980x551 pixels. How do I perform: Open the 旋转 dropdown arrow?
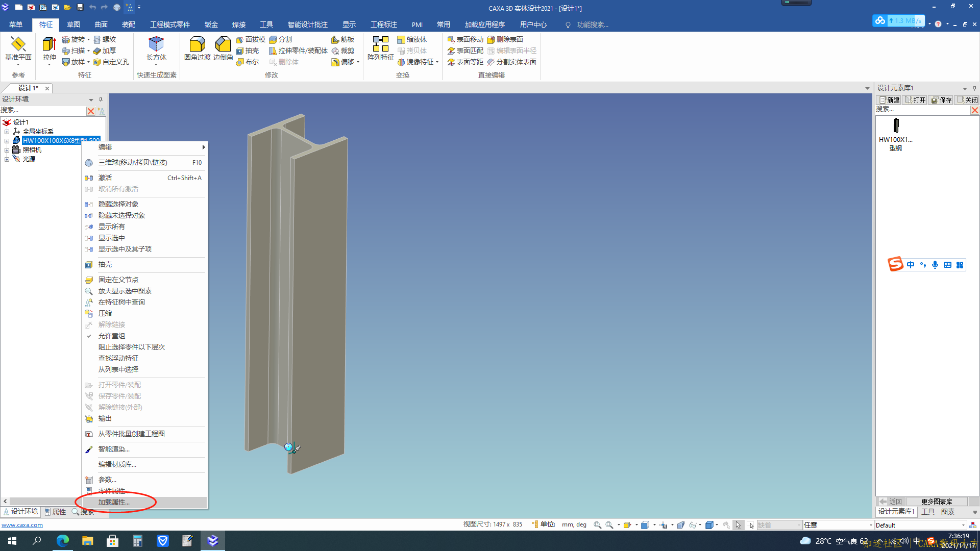[x=88, y=39]
